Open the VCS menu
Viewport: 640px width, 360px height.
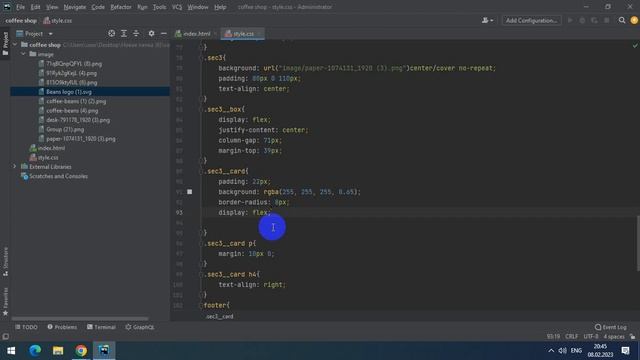[177, 7]
